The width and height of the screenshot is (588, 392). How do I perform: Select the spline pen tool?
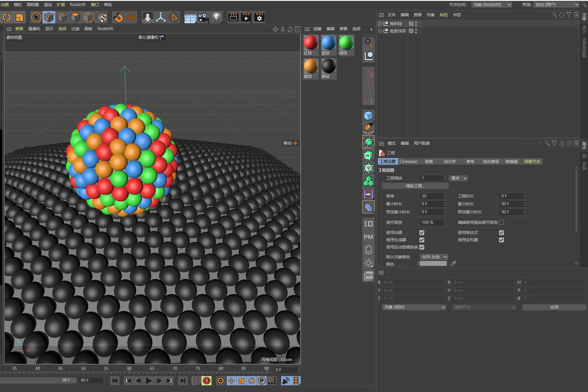(x=368, y=128)
